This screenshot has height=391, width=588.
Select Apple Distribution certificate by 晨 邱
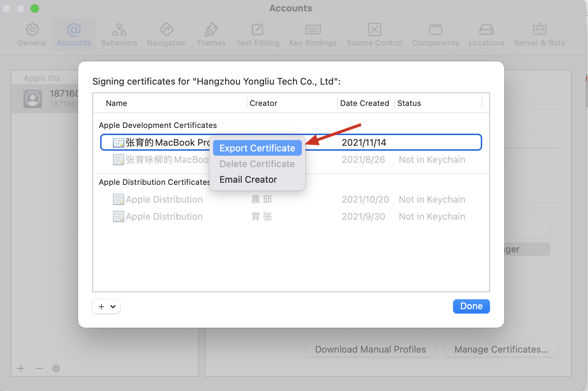pyautogui.click(x=291, y=199)
